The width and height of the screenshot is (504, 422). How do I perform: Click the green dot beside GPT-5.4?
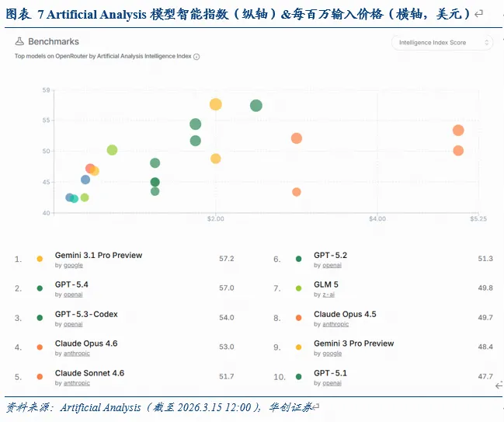point(40,288)
